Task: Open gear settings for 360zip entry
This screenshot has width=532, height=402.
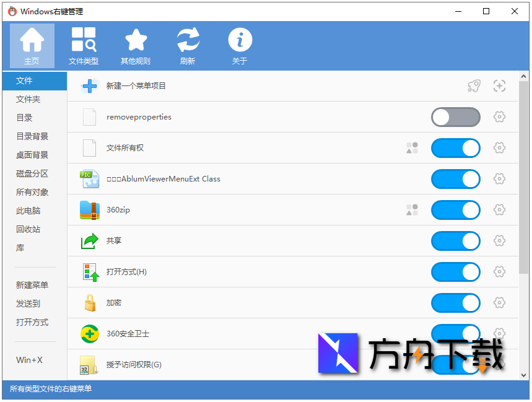Action: click(499, 210)
